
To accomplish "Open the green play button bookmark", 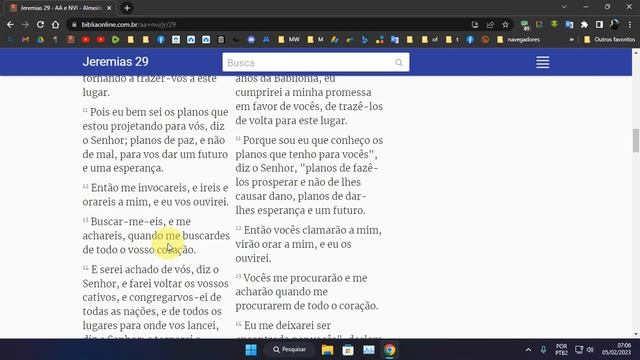I will [116, 40].
